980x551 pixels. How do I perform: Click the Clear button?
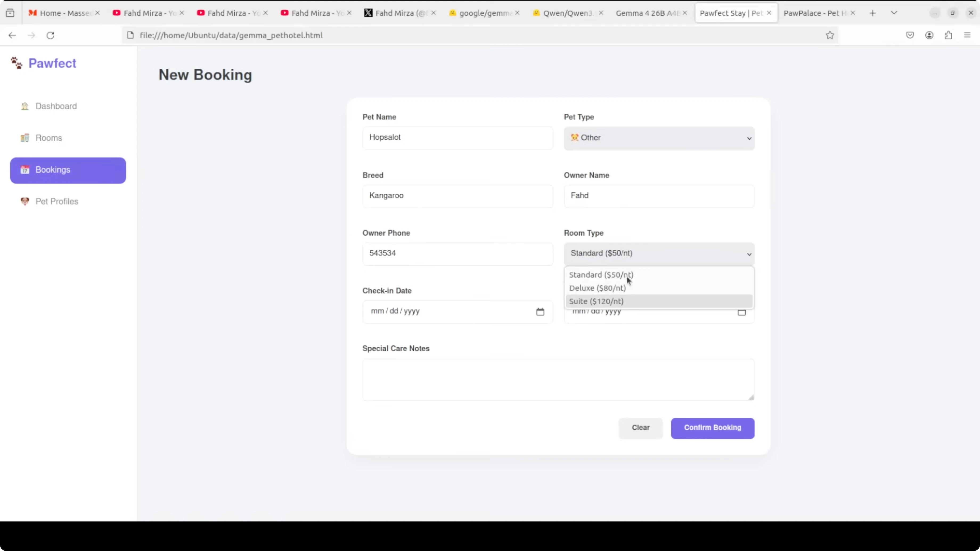pyautogui.click(x=640, y=428)
